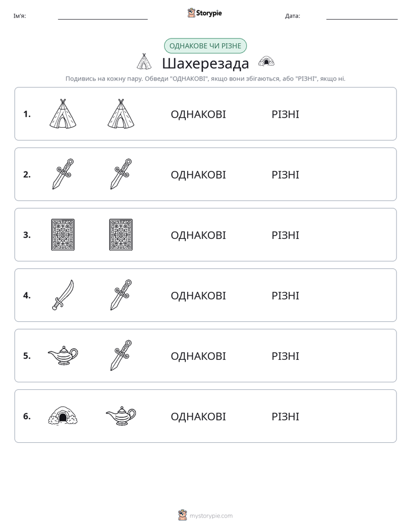This screenshot has height=532, width=411.
Task: Click the magic lamp image in row 6
Action: click(x=121, y=416)
